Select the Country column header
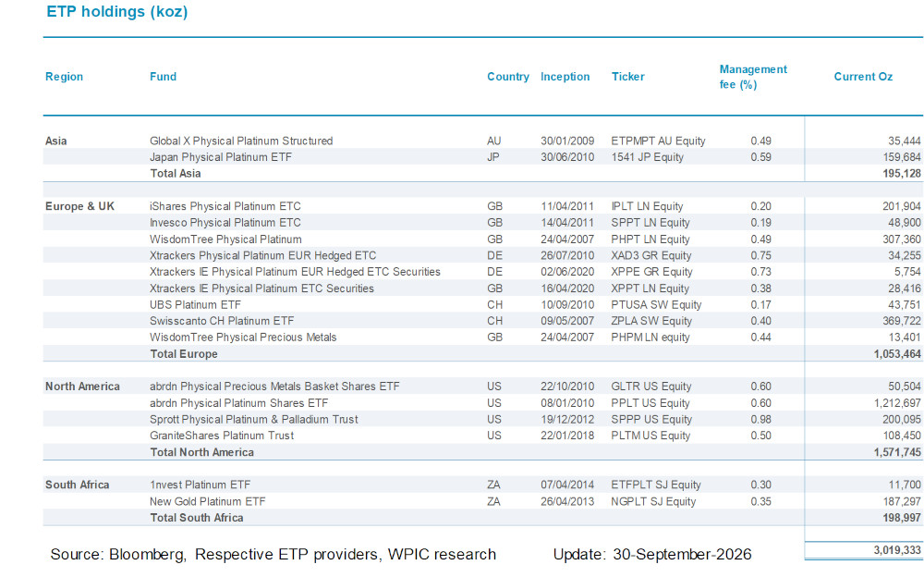This screenshot has height=577, width=924. pos(508,77)
